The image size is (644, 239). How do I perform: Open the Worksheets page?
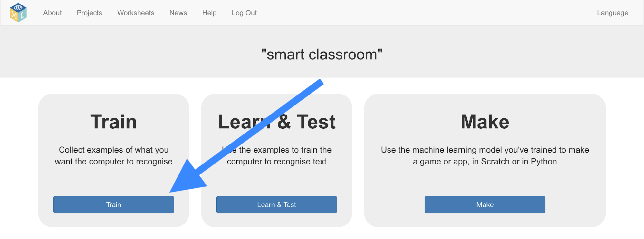click(x=135, y=13)
